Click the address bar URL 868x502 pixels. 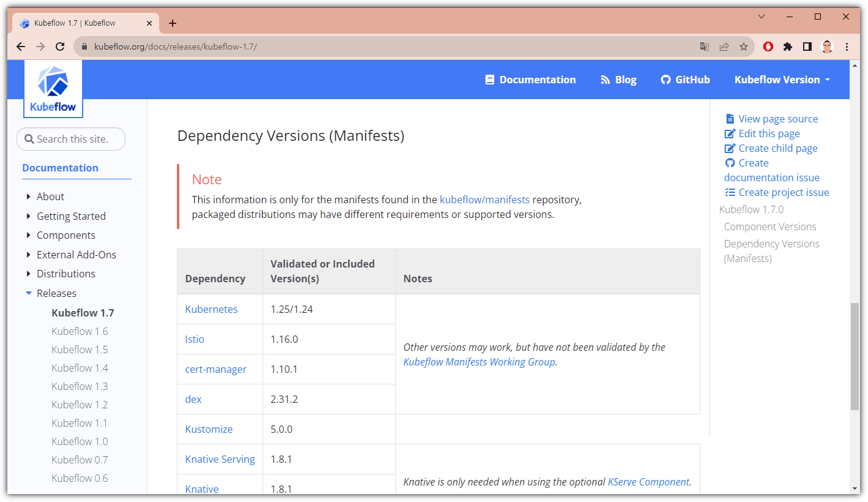[x=176, y=47]
